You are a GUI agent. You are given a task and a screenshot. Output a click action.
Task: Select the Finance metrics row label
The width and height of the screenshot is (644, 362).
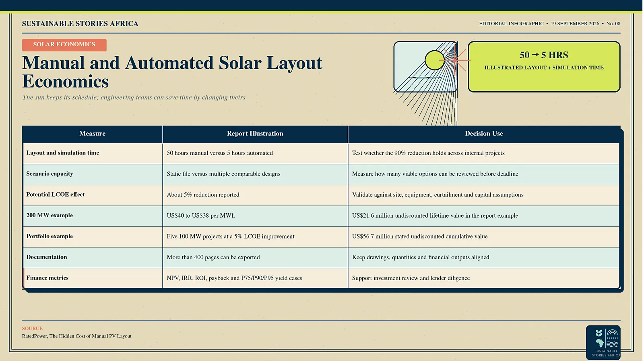click(47, 278)
